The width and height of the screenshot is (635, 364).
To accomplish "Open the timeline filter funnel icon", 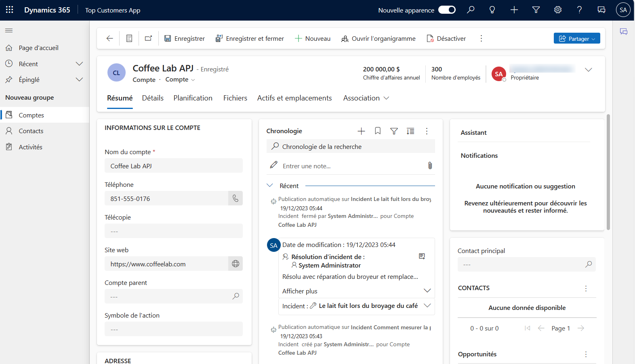I will (x=394, y=131).
